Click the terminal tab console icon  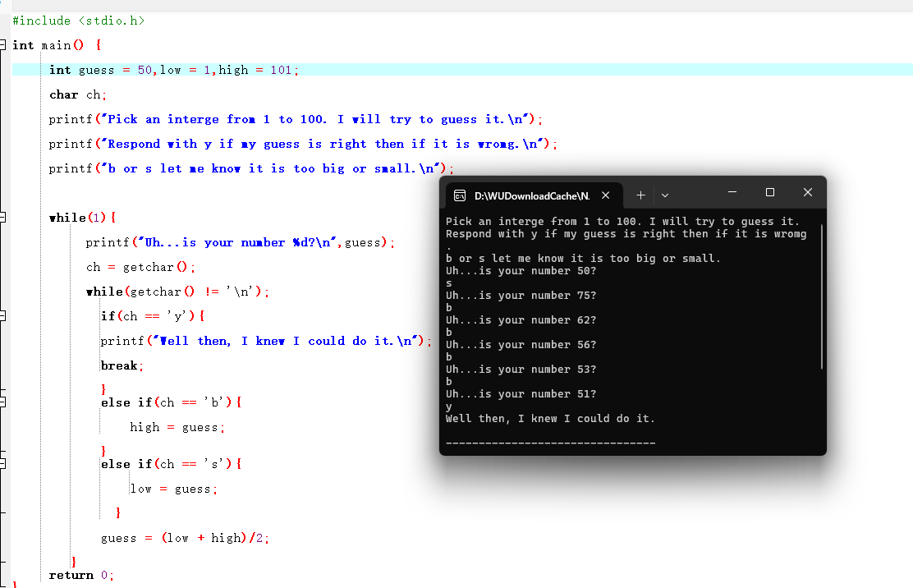point(460,195)
